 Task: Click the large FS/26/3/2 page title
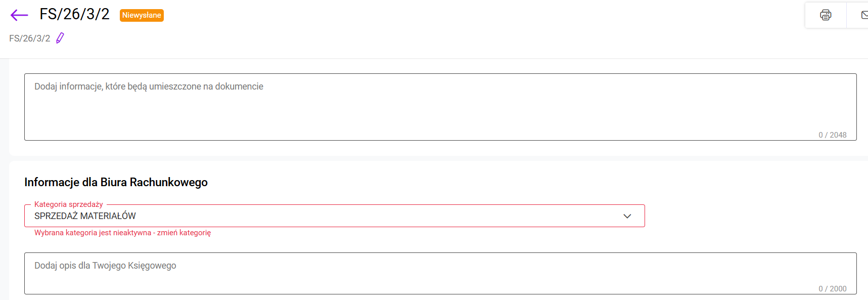point(74,14)
